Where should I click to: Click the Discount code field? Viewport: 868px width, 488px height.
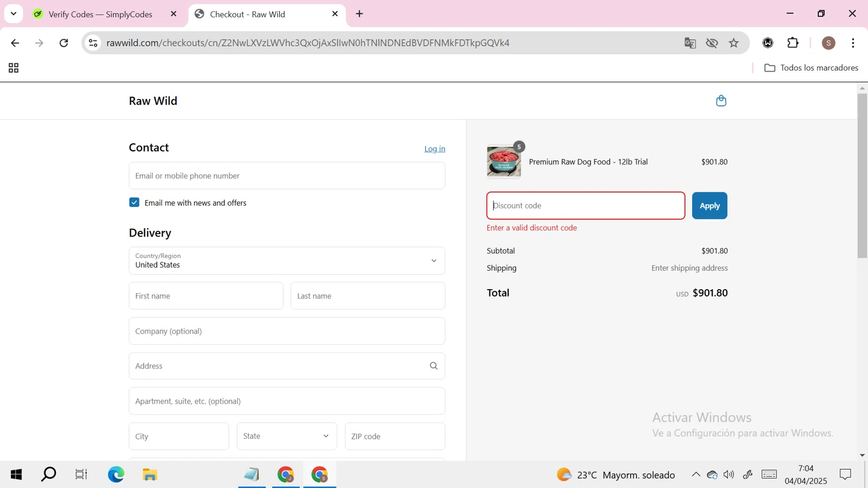click(x=586, y=206)
